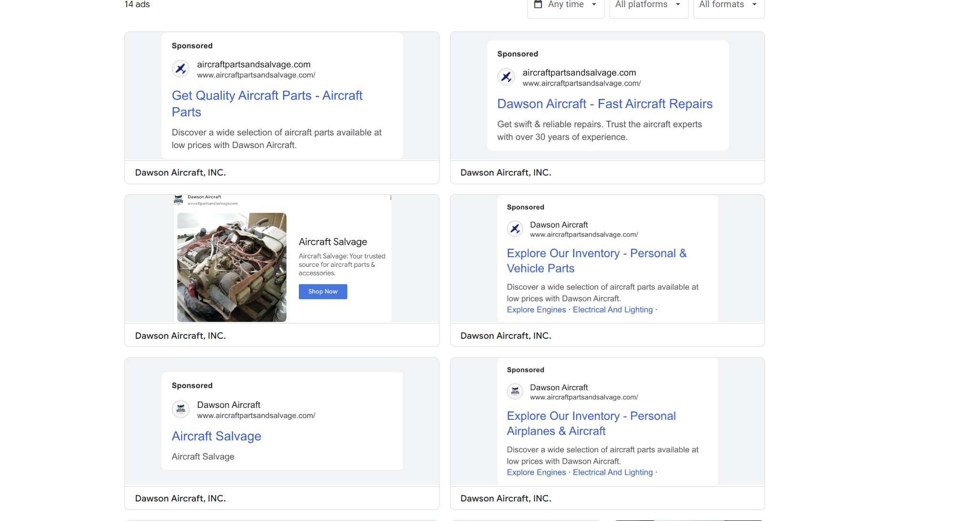Click Dawson Aircraft, INC. under the Get Quality Aircraft Parts ad
This screenshot has width=980, height=521.
pos(180,173)
